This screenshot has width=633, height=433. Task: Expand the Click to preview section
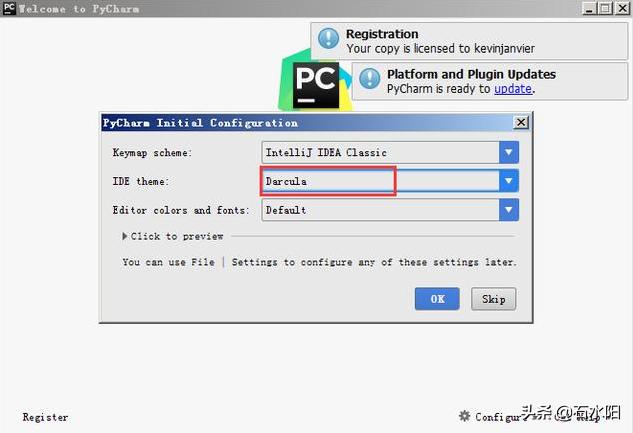pos(173,236)
